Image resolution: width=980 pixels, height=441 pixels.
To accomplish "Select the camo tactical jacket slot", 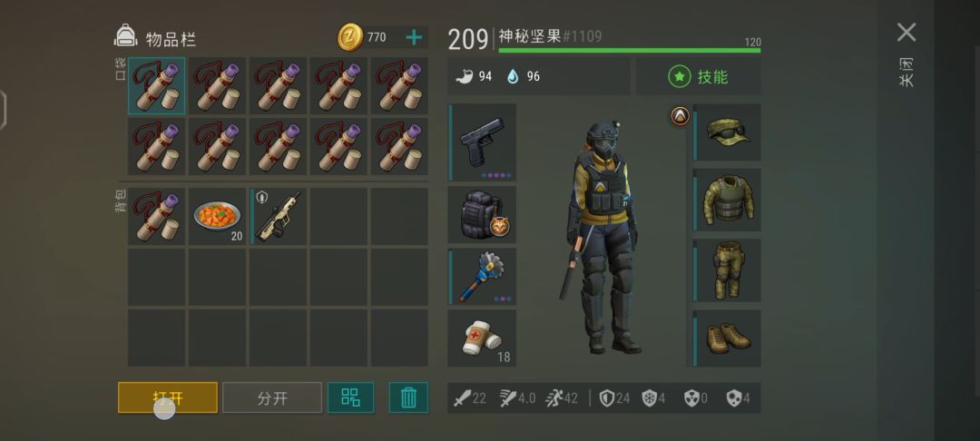I will [x=727, y=200].
